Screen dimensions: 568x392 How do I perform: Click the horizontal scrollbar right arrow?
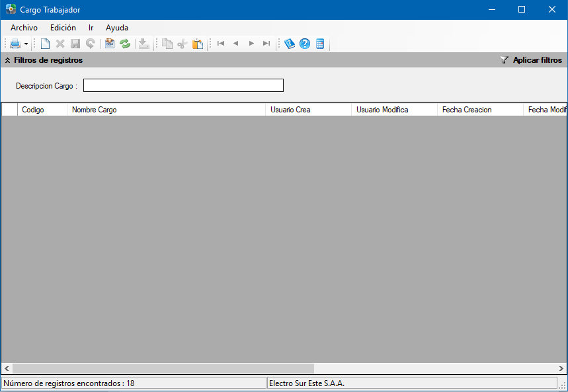[561, 368]
